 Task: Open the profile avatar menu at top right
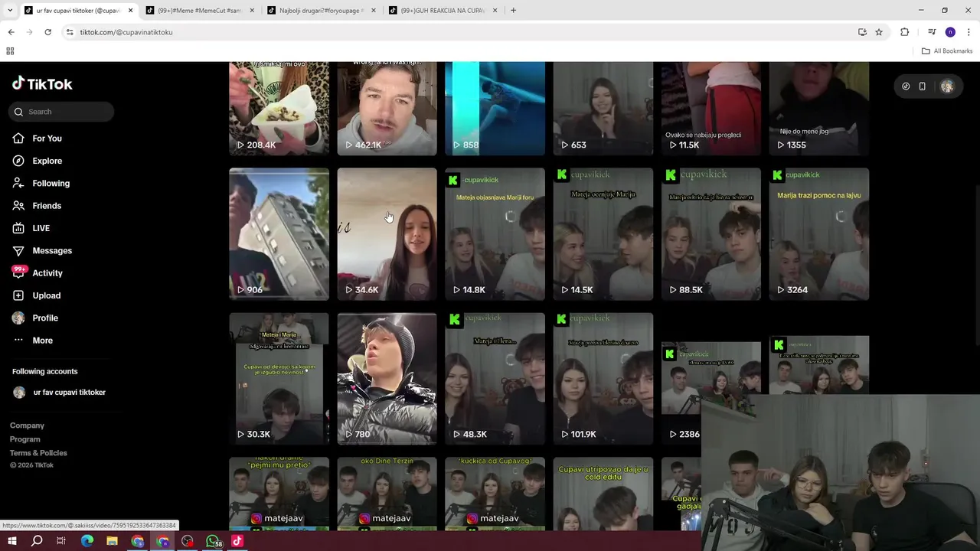(x=947, y=86)
